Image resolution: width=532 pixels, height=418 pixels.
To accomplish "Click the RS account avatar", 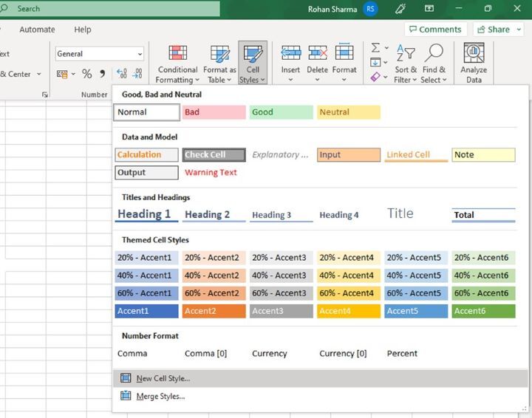I will tap(370, 9).
